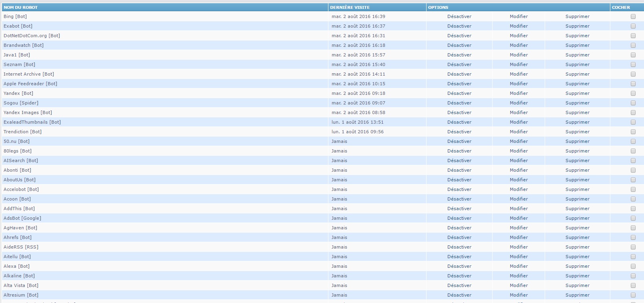Click the Java1 [Bot] robot name
The height and width of the screenshot is (303, 644).
coord(17,55)
